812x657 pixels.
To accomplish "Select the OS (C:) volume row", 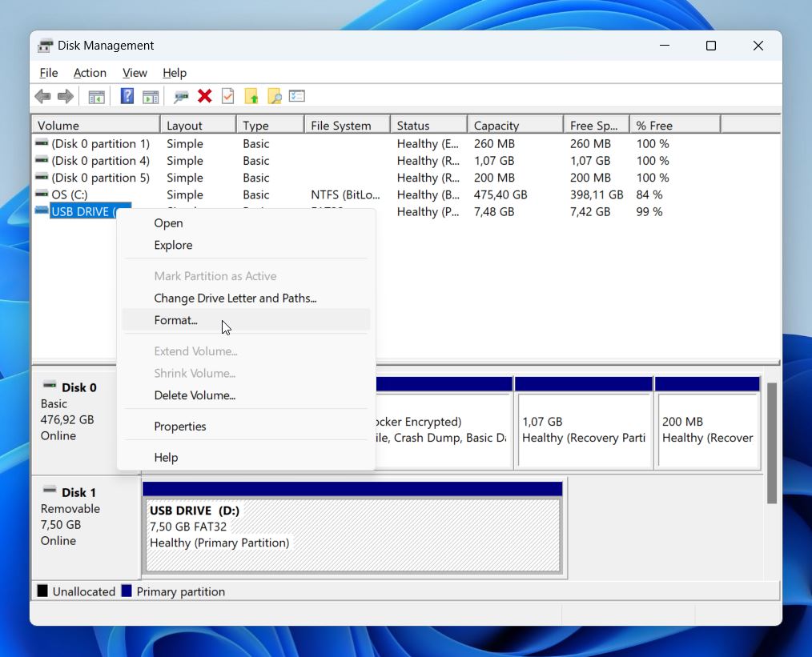I will 70,194.
